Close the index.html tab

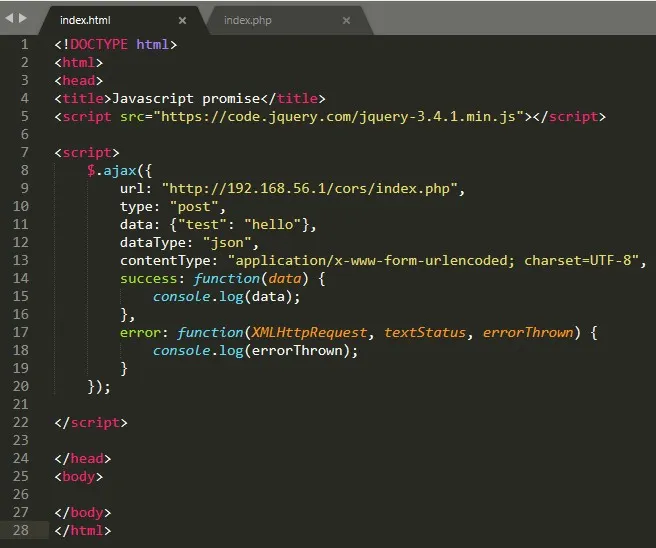(x=182, y=20)
